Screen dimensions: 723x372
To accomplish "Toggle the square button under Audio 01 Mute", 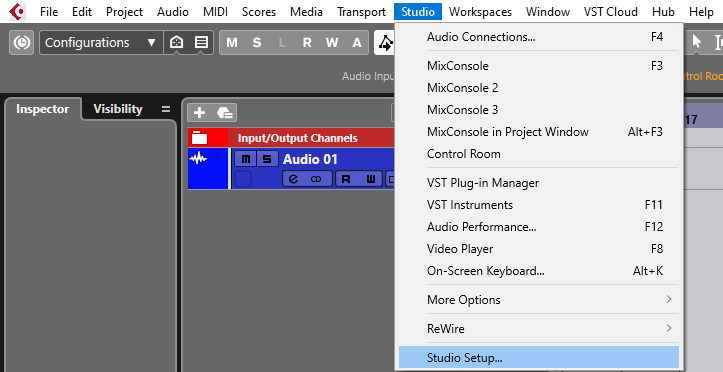I will [243, 179].
